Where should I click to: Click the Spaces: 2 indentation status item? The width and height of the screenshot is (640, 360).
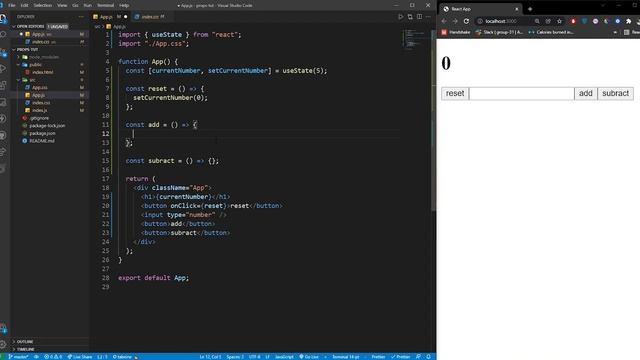(235, 357)
